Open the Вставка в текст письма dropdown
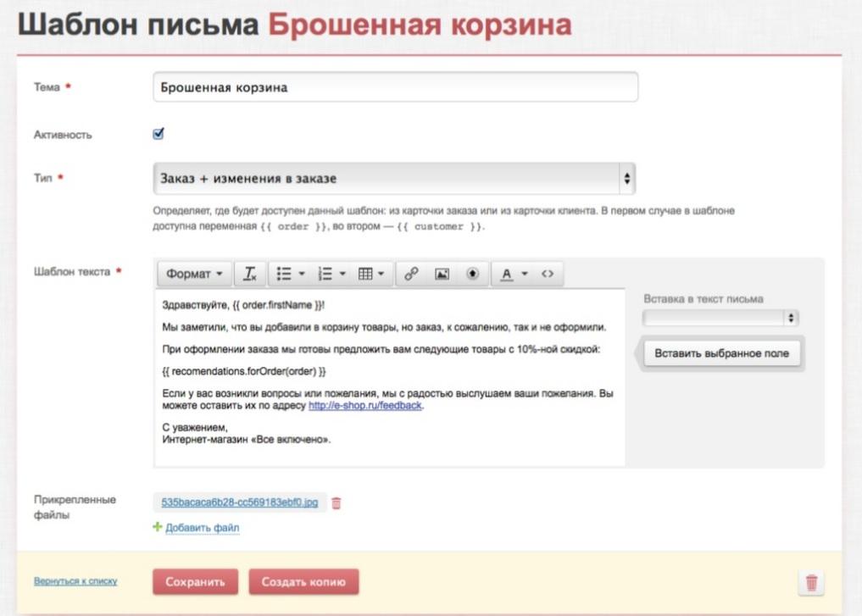The image size is (862, 616). click(720, 319)
